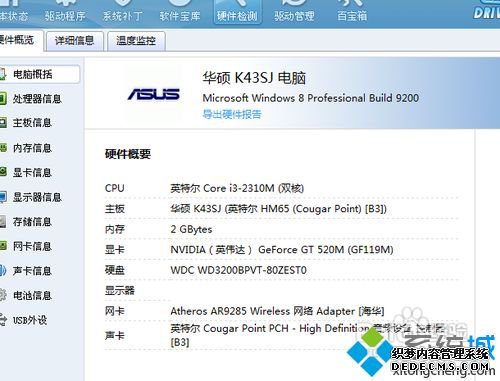Click the 华硕 K43SJ 电脑 title
This screenshot has height=381, width=500.
click(254, 78)
